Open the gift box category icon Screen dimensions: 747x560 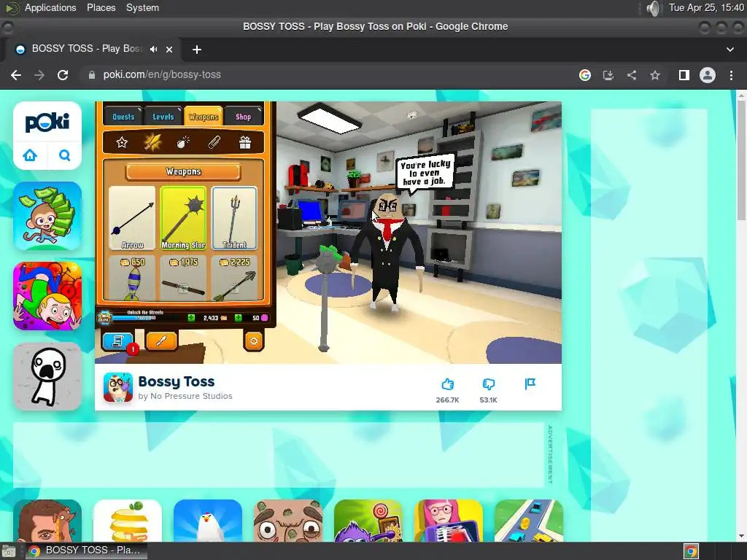[245, 142]
